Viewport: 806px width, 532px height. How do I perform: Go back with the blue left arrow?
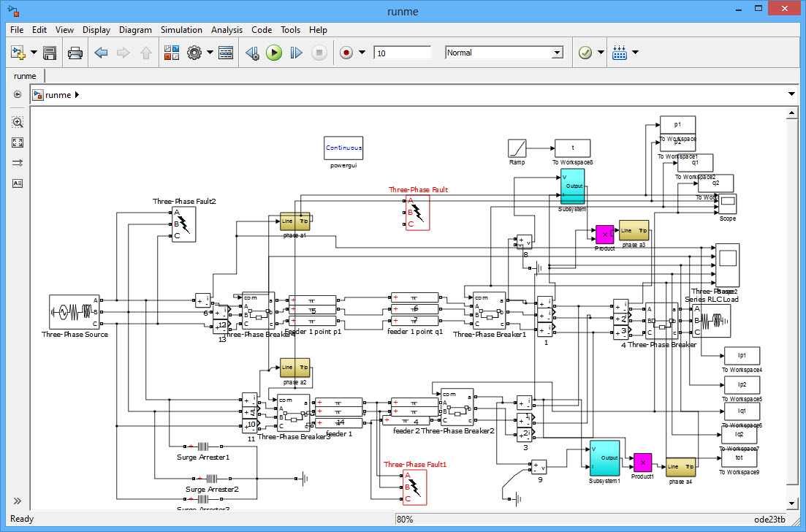101,53
